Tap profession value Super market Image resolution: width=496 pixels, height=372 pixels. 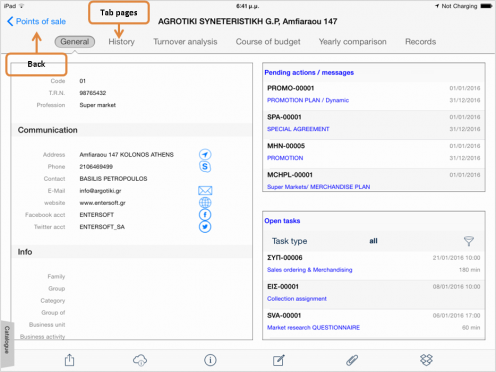pyautogui.click(x=98, y=105)
